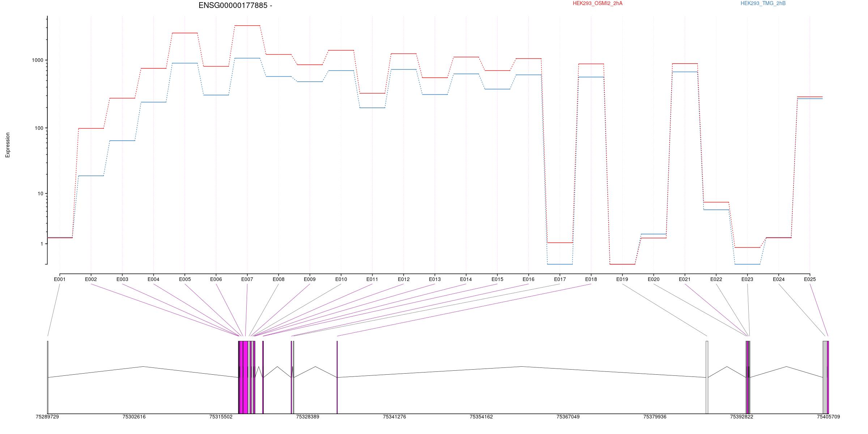Click exon label E001

pyautogui.click(x=60, y=279)
